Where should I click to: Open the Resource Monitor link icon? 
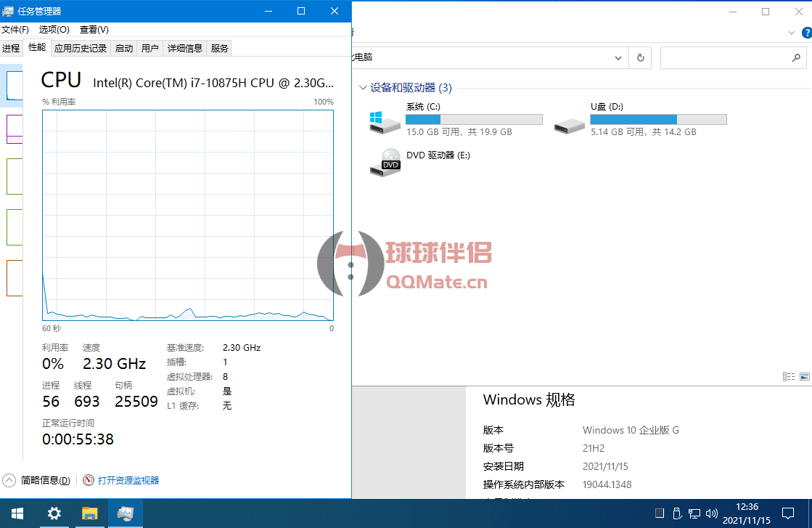pyautogui.click(x=89, y=480)
